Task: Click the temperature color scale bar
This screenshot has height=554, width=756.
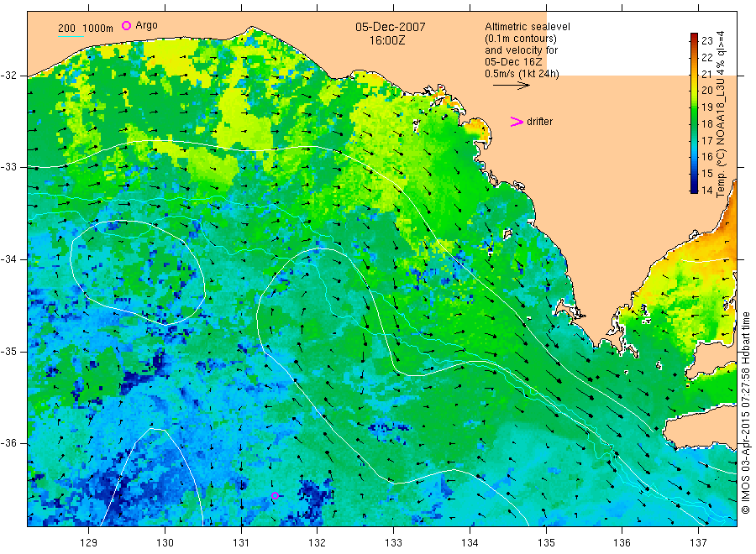Action: coord(694,113)
